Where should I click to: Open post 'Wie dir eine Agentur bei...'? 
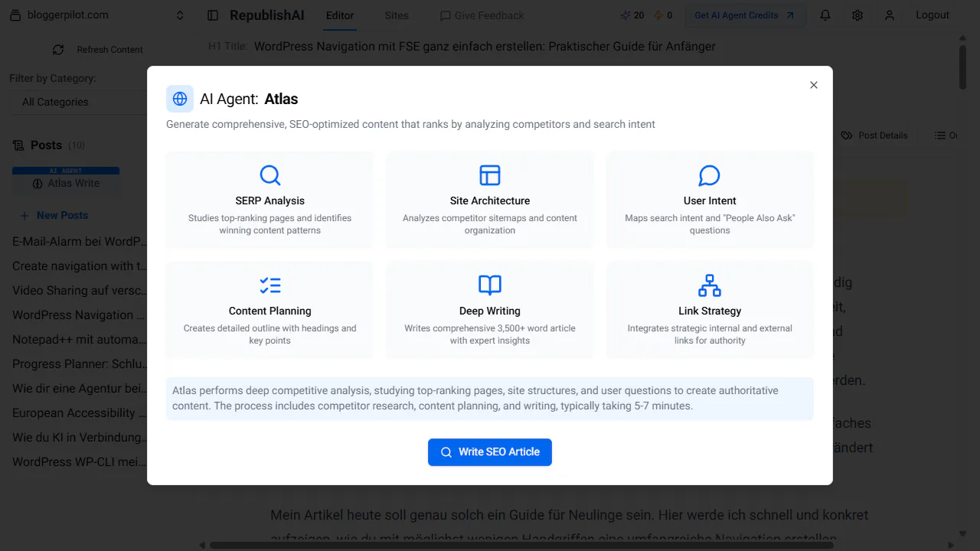point(78,389)
